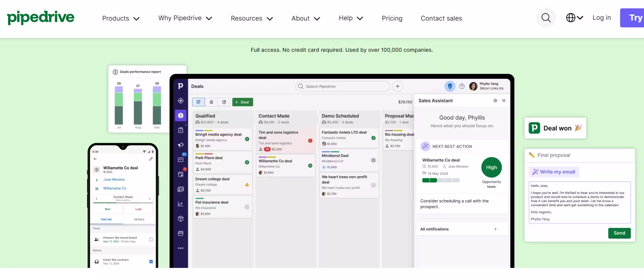Open the Campaigns megaphone icon in sidebar
The height and width of the screenshot is (274, 644).
181,145
